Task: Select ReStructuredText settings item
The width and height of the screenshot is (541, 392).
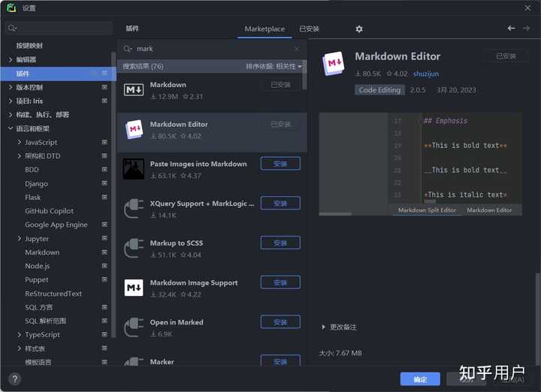Action: point(53,294)
